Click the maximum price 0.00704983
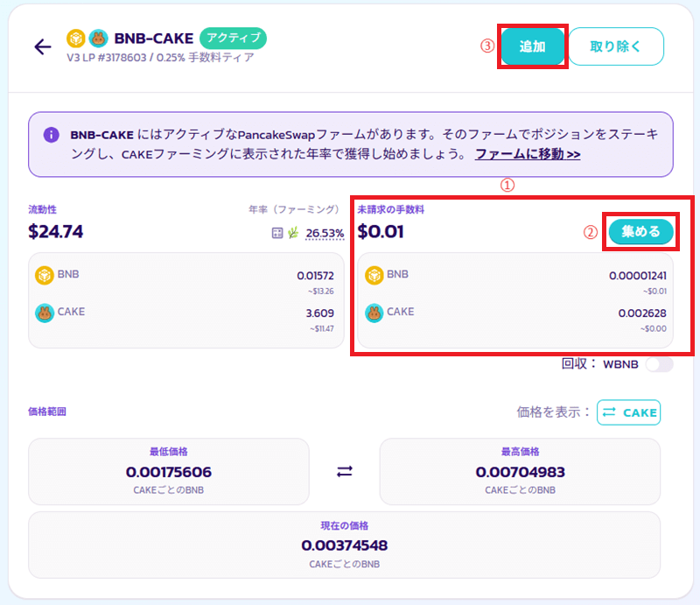Screen dimensions: 700x605 [x=520, y=472]
